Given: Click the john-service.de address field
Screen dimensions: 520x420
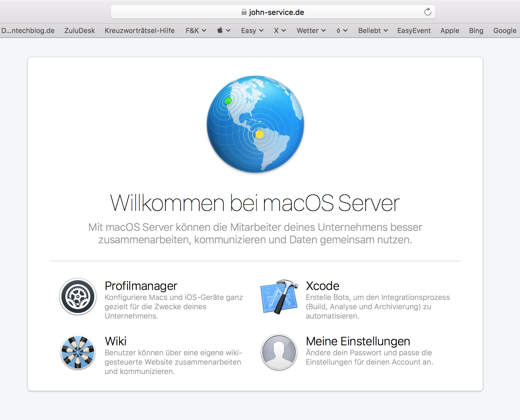Looking at the screenshot, I should coord(273,12).
